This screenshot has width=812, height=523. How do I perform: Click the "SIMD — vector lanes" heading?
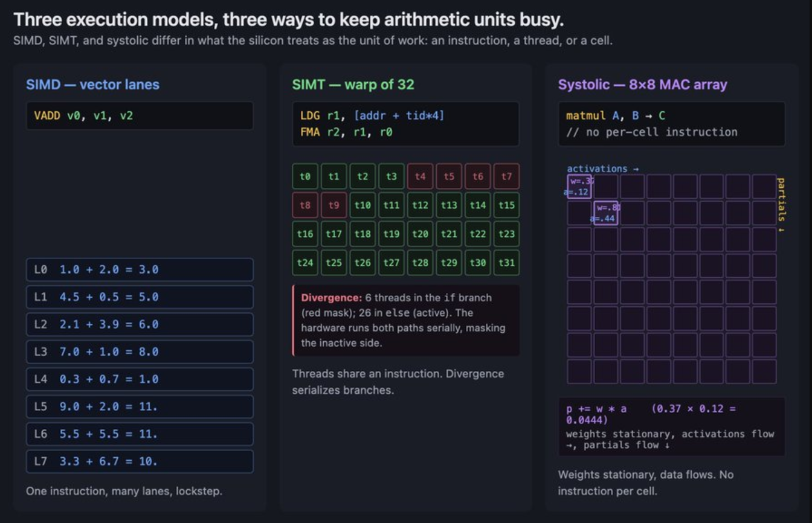pyautogui.click(x=92, y=85)
